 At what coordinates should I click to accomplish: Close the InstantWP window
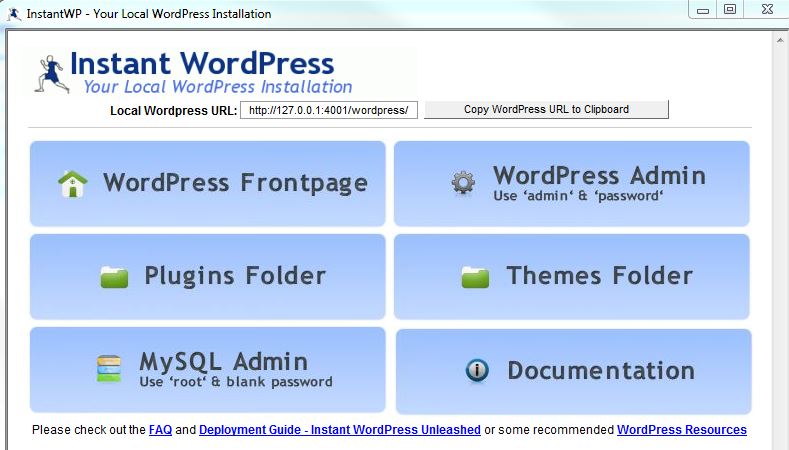[767, 10]
